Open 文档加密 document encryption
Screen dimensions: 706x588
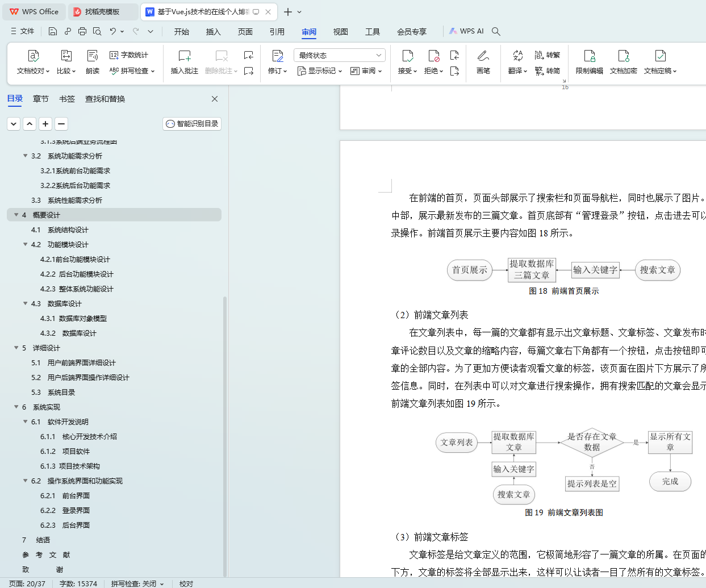coord(624,62)
